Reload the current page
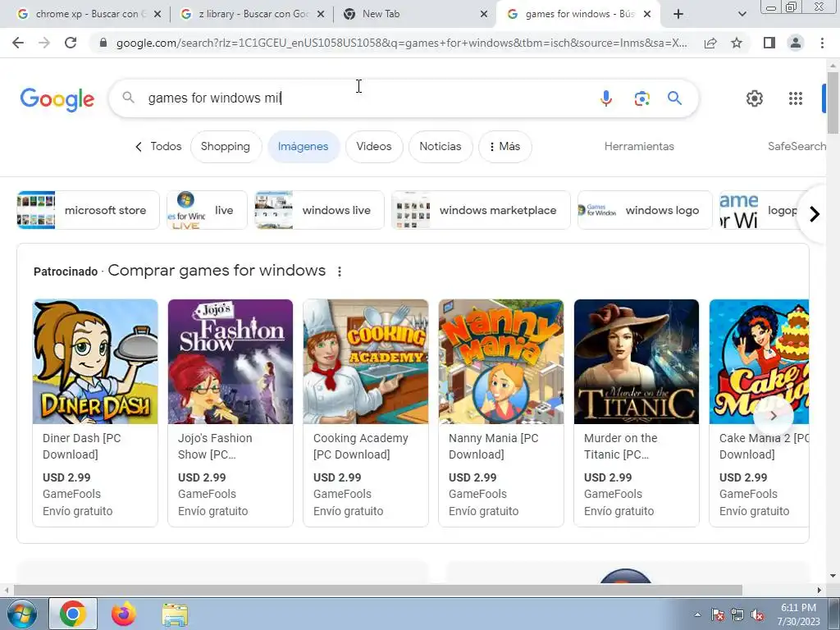Screen dimensions: 840x630 click(71, 43)
